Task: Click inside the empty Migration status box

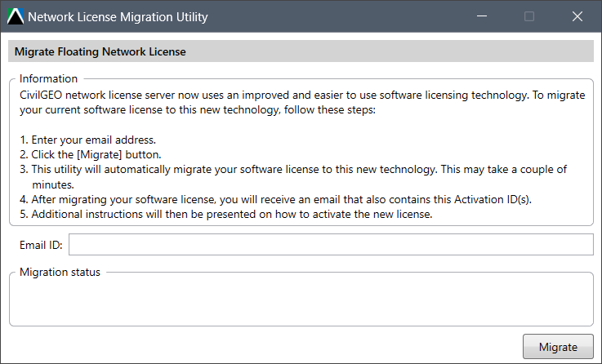Action: click(301, 301)
